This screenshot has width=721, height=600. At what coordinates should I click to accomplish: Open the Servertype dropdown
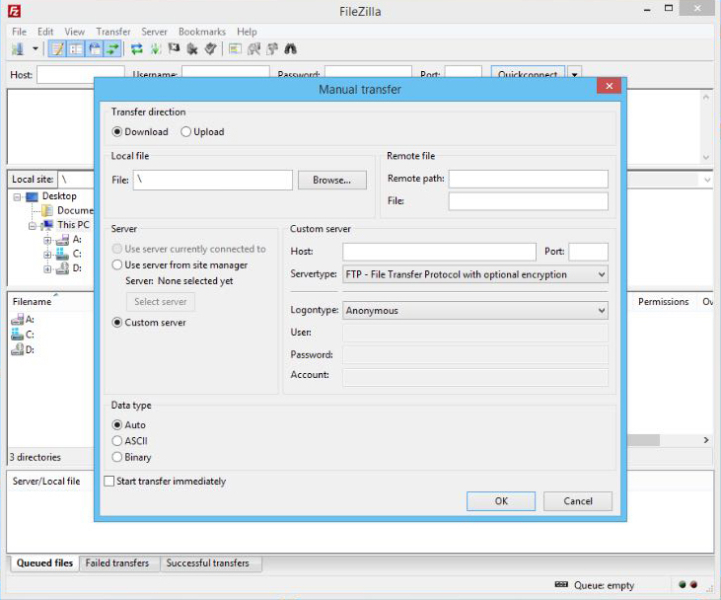[x=474, y=274]
